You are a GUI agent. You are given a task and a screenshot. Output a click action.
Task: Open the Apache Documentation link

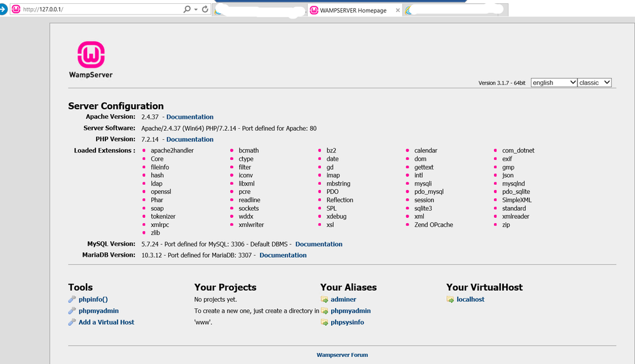(190, 117)
